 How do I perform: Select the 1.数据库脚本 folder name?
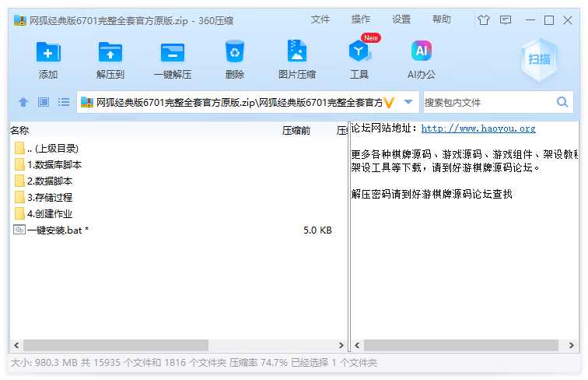[x=54, y=165]
